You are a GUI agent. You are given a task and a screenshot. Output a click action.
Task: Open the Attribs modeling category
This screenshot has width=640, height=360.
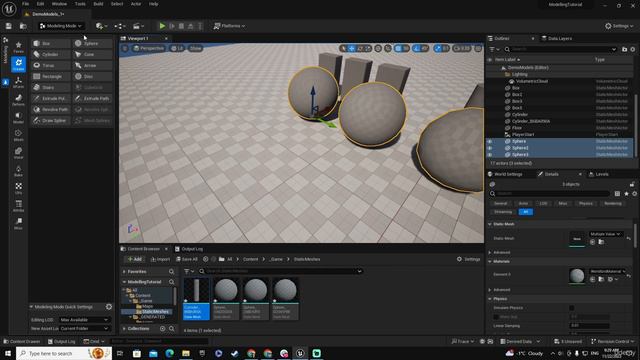(18, 206)
